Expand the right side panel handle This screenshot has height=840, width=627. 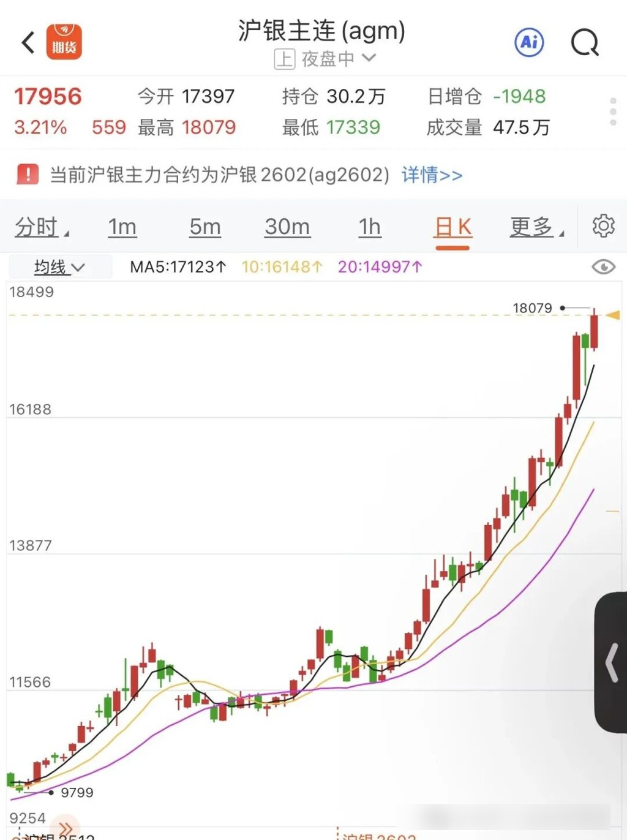pos(611,662)
